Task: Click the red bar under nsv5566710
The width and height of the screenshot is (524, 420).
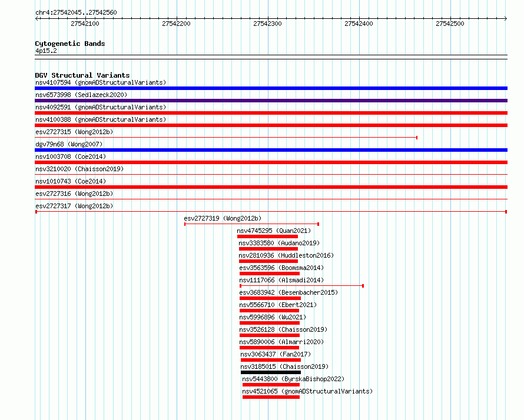Action: pyautogui.click(x=269, y=311)
